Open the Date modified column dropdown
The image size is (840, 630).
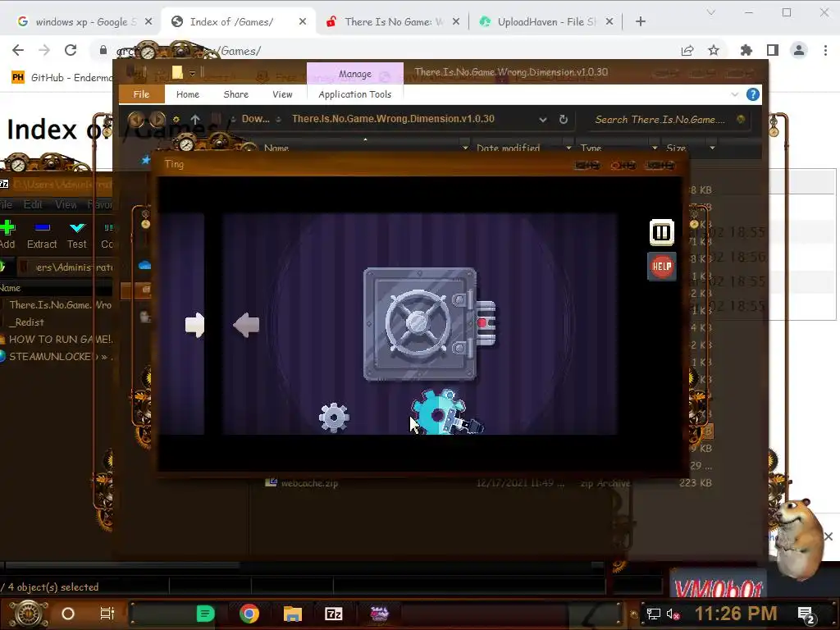click(x=568, y=148)
